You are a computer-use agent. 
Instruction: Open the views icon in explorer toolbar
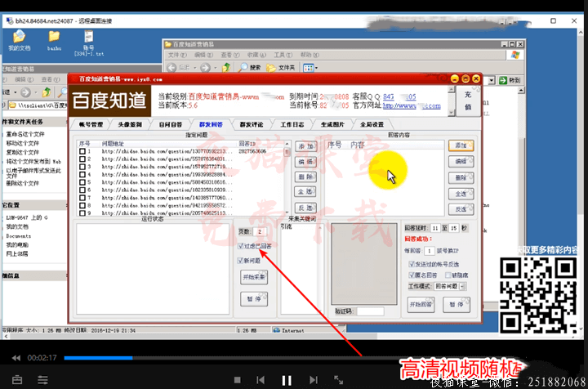[x=308, y=68]
